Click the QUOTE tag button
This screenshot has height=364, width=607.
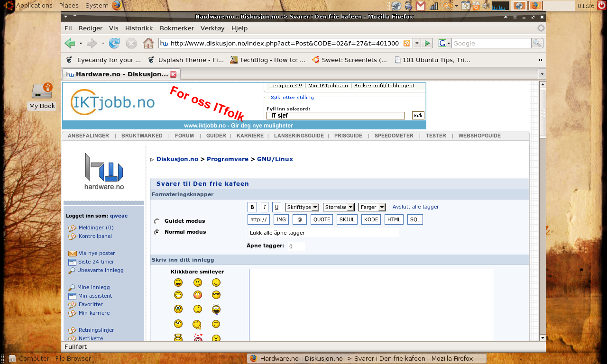pyautogui.click(x=322, y=219)
